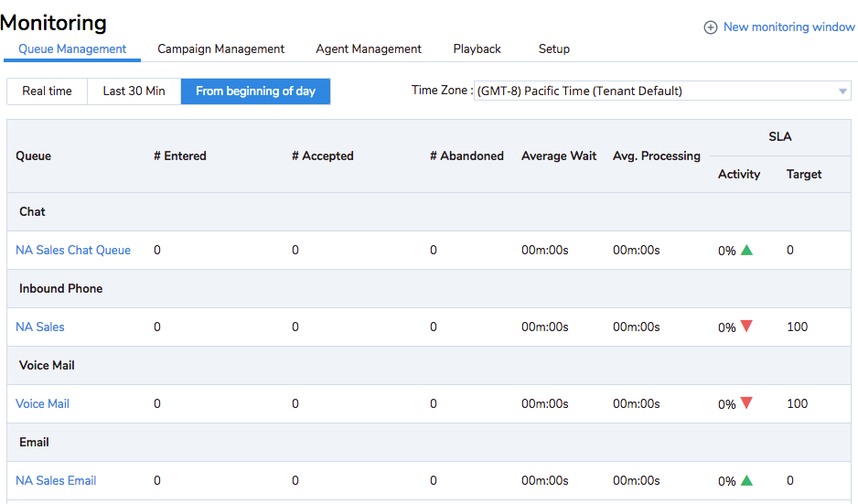Image resolution: width=858 pixels, height=504 pixels.
Task: Switch to Agent Management tab
Action: 369,48
